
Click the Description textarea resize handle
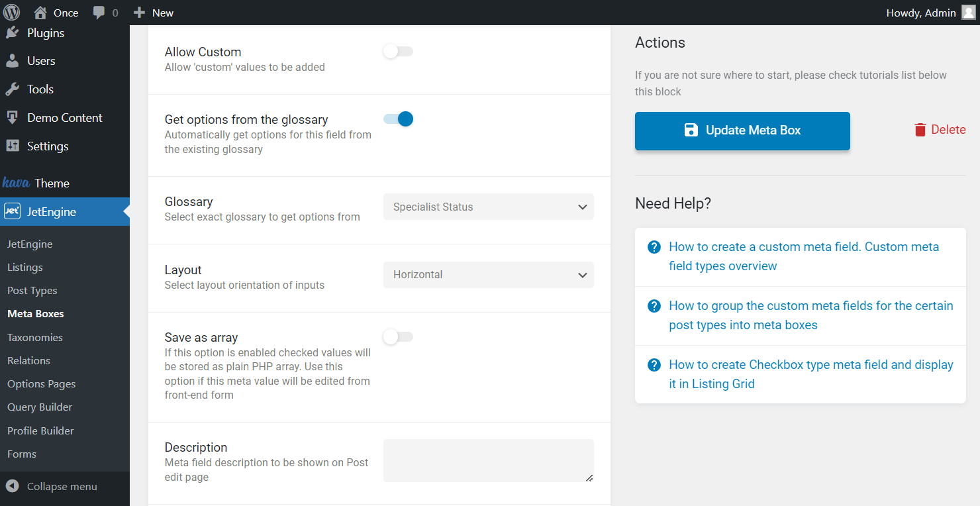click(x=589, y=478)
